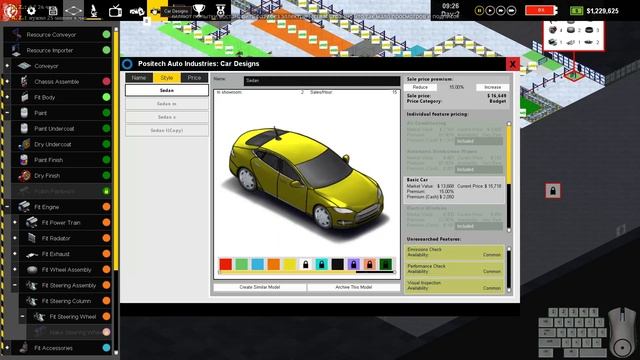Switch to the Style sort tab
The height and width of the screenshot is (360, 640).
[167, 78]
